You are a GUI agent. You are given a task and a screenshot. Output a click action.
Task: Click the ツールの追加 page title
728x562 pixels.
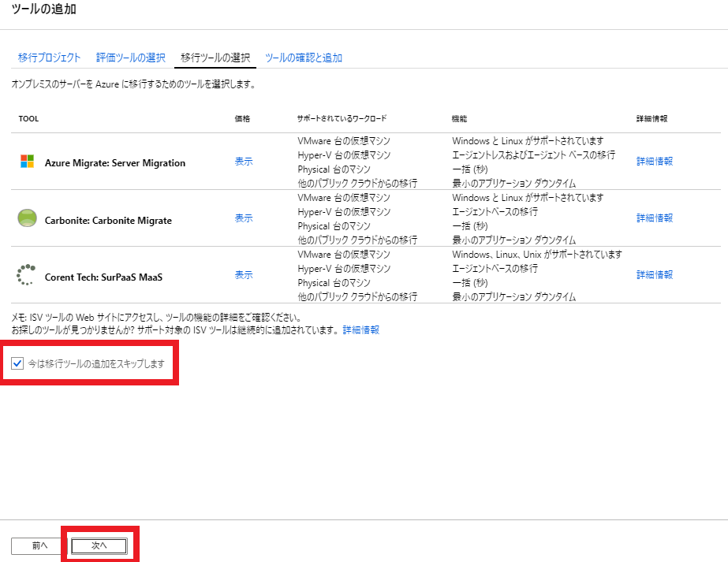(43, 9)
